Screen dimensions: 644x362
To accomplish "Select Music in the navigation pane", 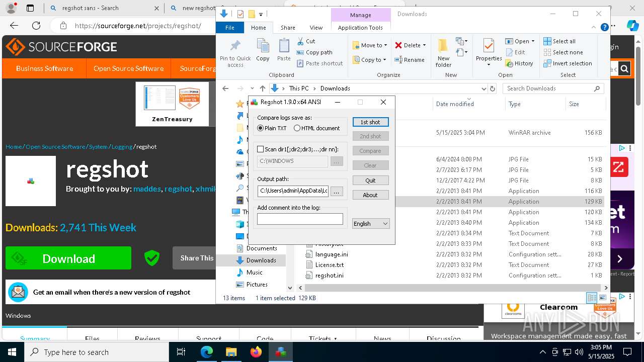I will pos(254,273).
